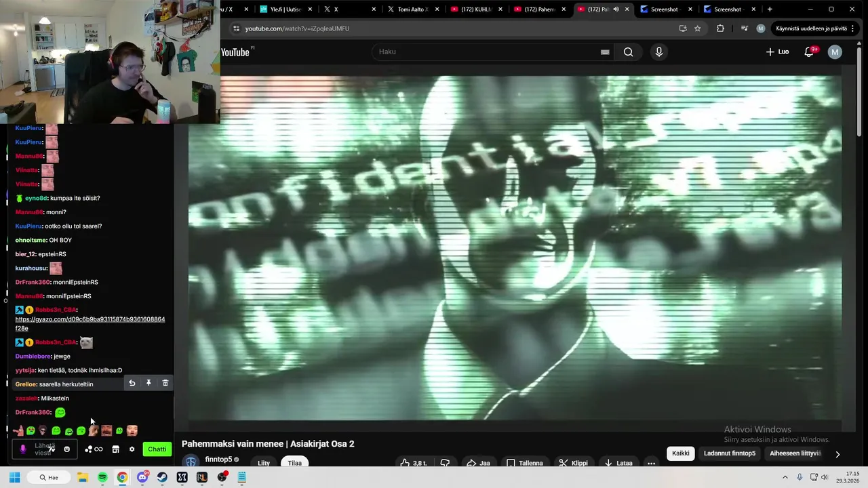View site information icon in address bar
The width and height of the screenshot is (868, 488).
(236, 28)
